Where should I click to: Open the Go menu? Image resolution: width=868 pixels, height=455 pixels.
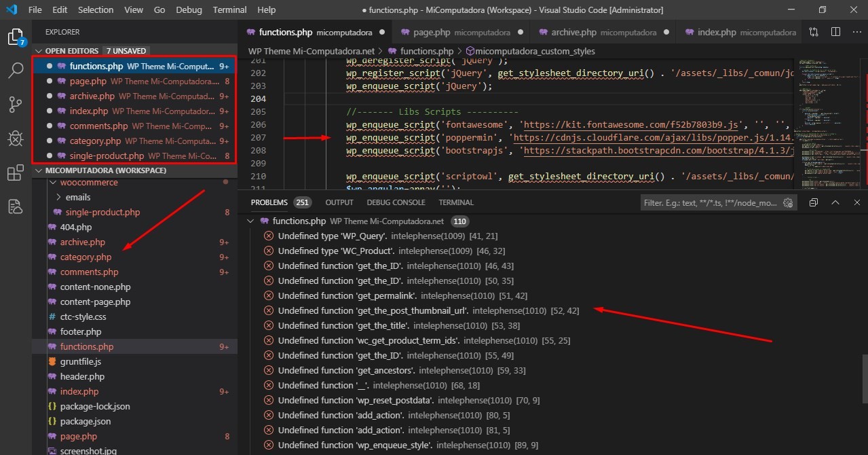coord(159,10)
